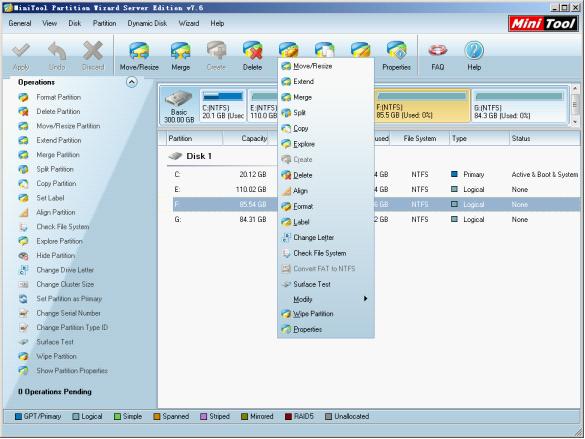Open the Partition menu
Viewport: 585px width, 439px height.
104,23
